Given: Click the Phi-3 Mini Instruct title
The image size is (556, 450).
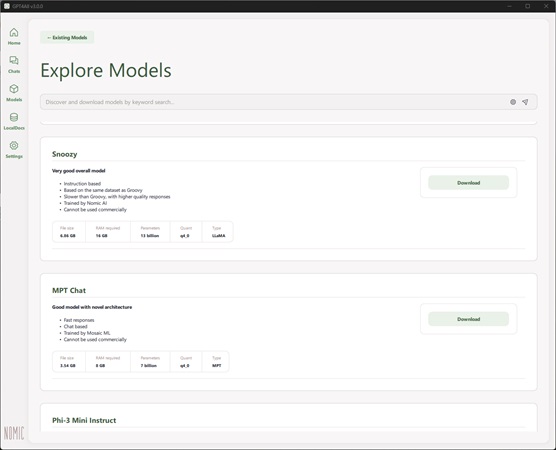Looking at the screenshot, I should 84,420.
